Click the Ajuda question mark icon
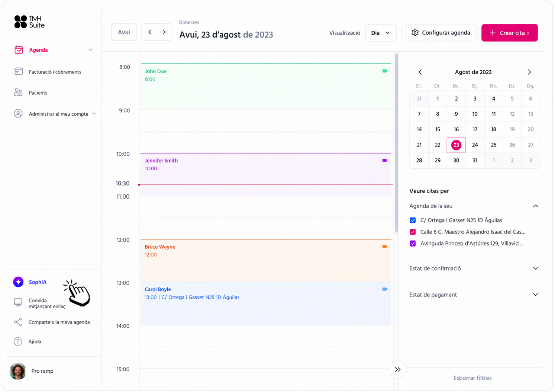The height and width of the screenshot is (392, 555). coord(18,341)
